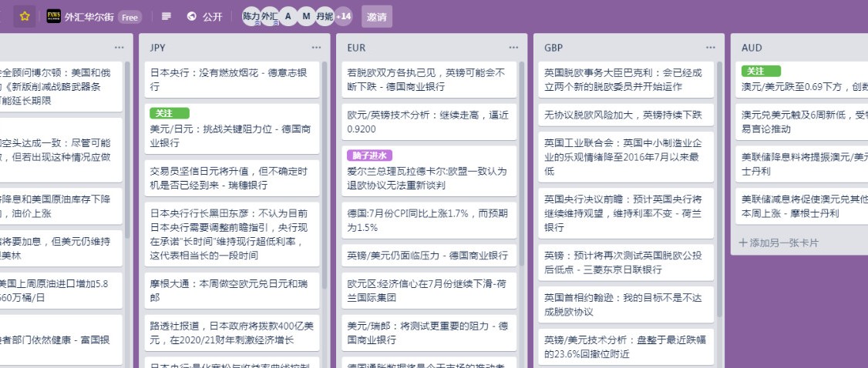Click the globe visibility icon
This screenshot has height=368, width=868.
point(192,17)
